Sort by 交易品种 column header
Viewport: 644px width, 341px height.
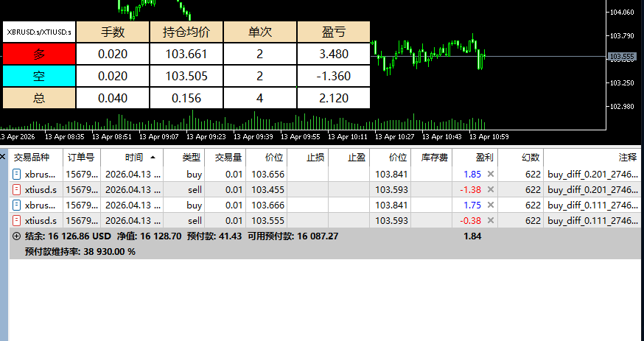36,157
